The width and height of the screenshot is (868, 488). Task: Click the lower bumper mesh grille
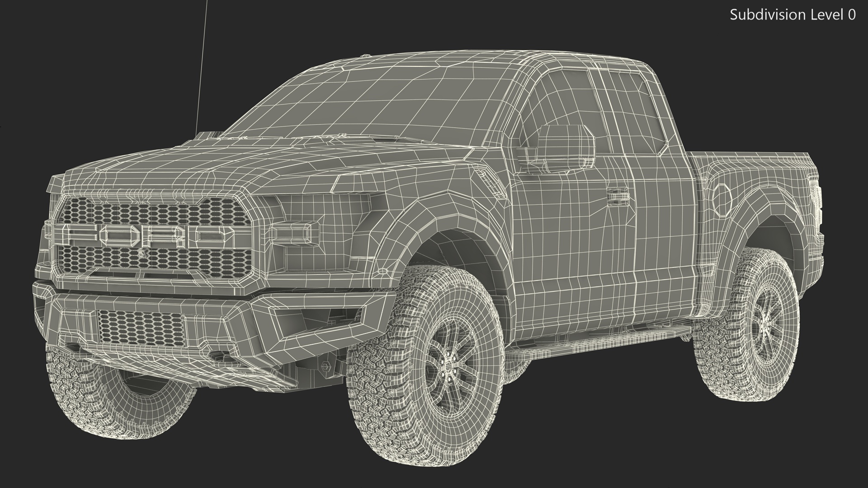141,328
